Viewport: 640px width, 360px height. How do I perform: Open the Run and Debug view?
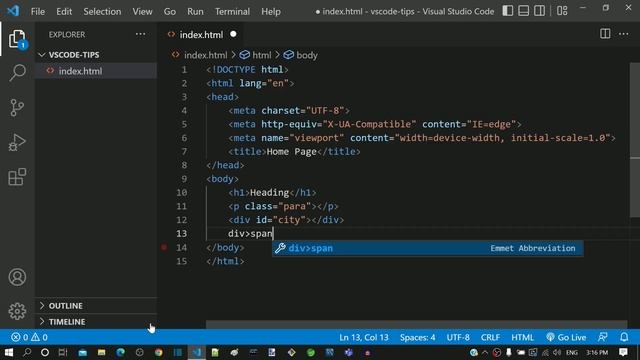[17, 142]
